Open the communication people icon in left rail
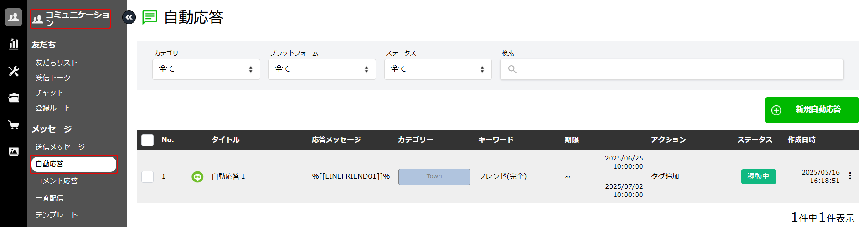Viewport: 868px width, 227px height. 14,17
